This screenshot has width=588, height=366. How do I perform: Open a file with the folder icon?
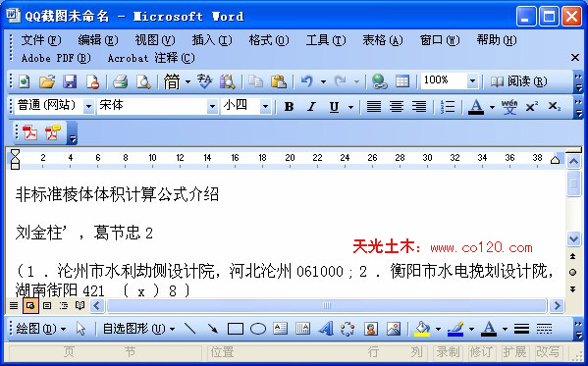tap(47, 81)
